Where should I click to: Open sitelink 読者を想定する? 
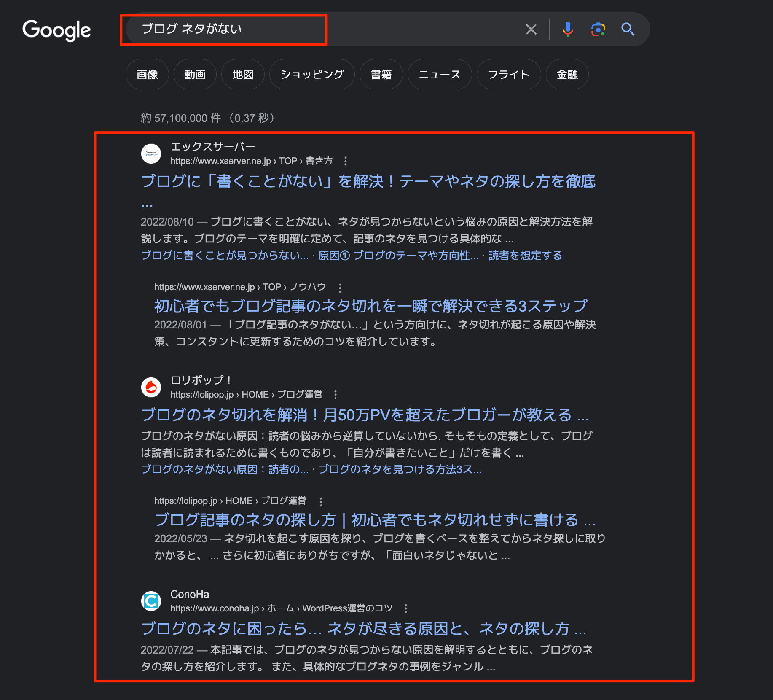[525, 256]
